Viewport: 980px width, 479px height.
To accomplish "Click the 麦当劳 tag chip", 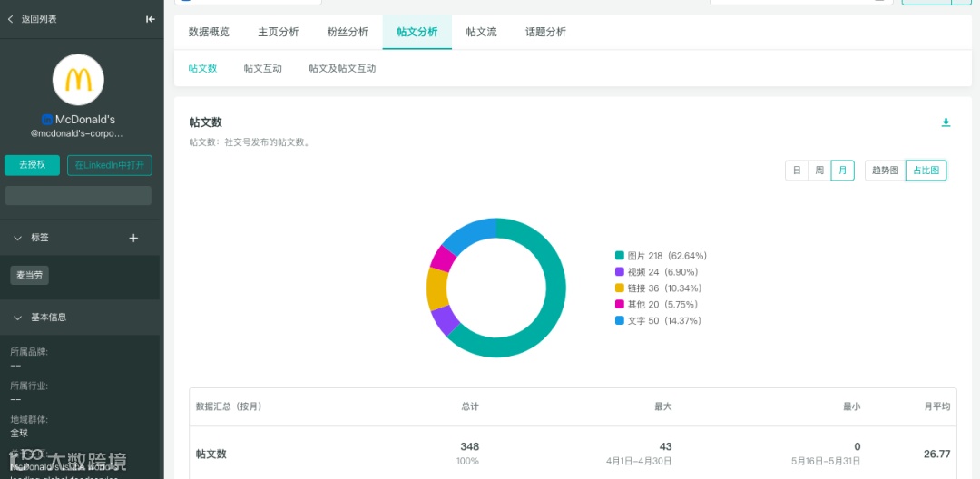I will point(29,276).
